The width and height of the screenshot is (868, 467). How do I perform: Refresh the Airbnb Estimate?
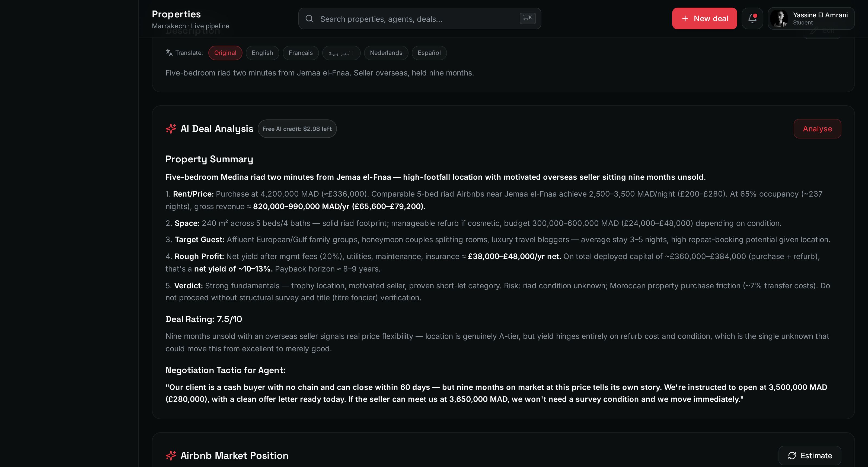click(810, 456)
